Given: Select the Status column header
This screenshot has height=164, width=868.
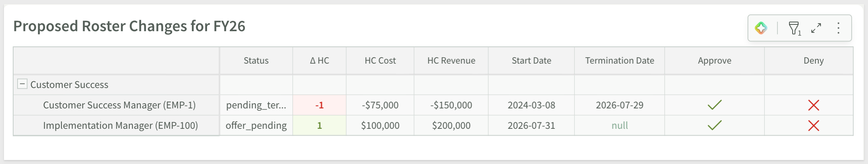Looking at the screenshot, I should 256,61.
